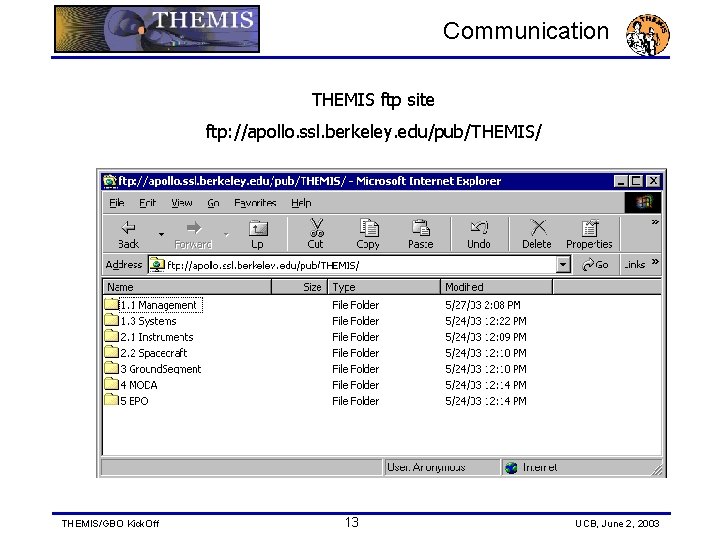The width and height of the screenshot is (720, 540).
Task: Maximize the Internet Explorer window
Action: [636, 181]
